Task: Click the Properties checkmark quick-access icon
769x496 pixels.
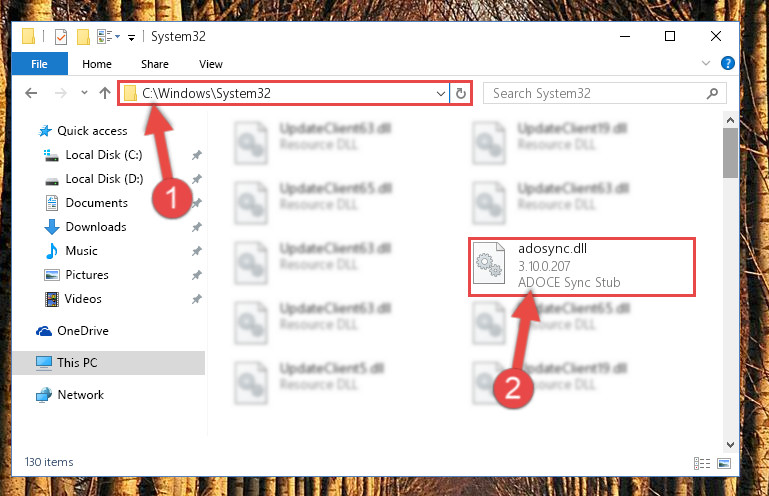Action: coord(61,37)
